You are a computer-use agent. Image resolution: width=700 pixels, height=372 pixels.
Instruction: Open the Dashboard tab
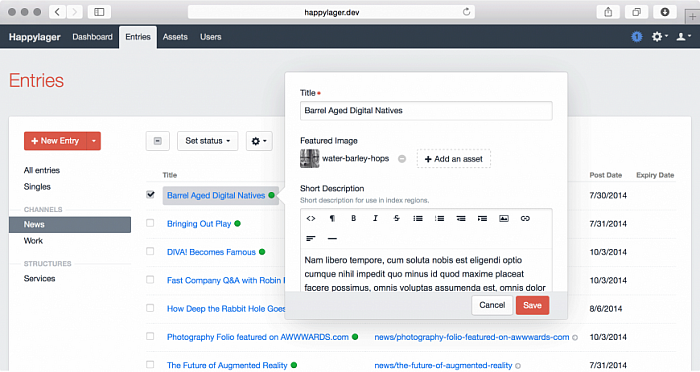coord(92,37)
